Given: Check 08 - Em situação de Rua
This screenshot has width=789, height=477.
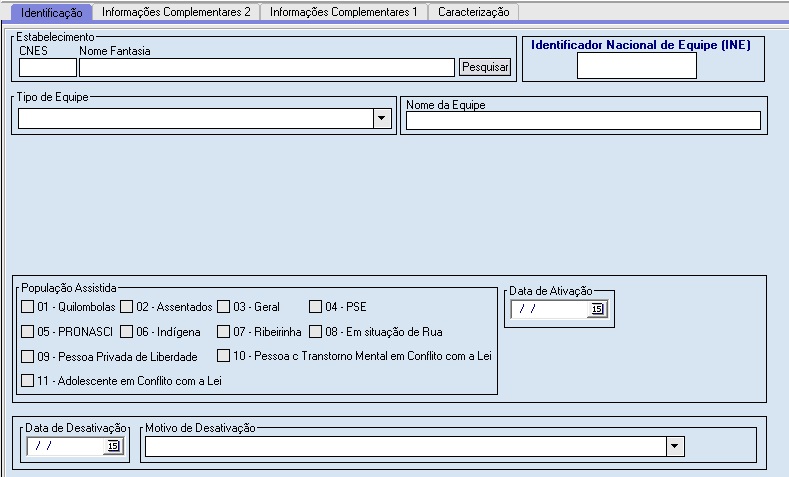Looking at the screenshot, I should point(315,331).
